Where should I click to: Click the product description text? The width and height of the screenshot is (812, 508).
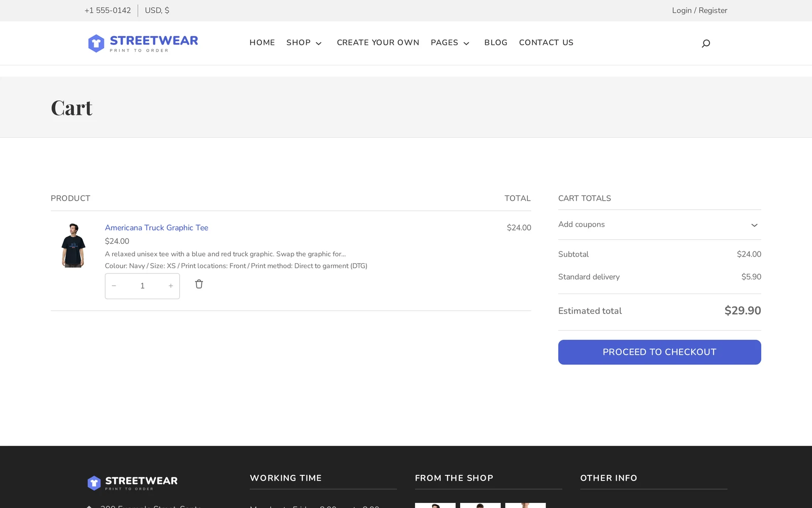[x=225, y=254]
